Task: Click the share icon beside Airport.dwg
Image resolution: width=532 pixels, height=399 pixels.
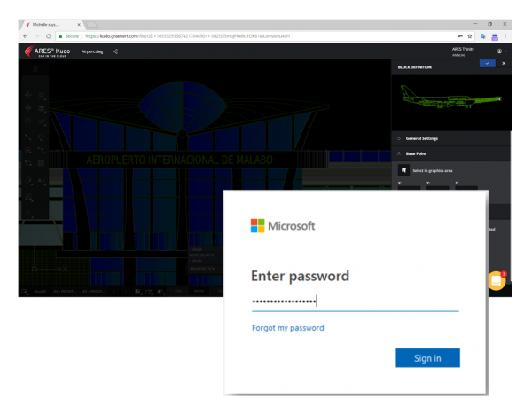Action: tap(115, 52)
